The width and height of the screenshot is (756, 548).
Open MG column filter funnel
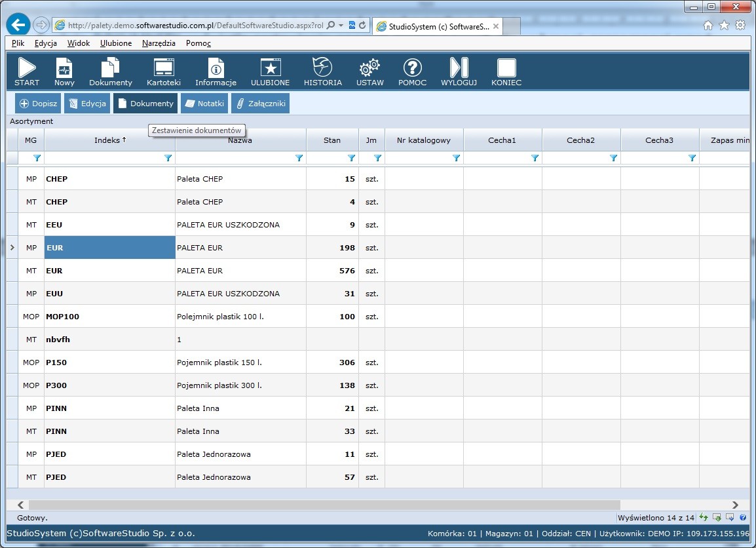pyautogui.click(x=37, y=158)
